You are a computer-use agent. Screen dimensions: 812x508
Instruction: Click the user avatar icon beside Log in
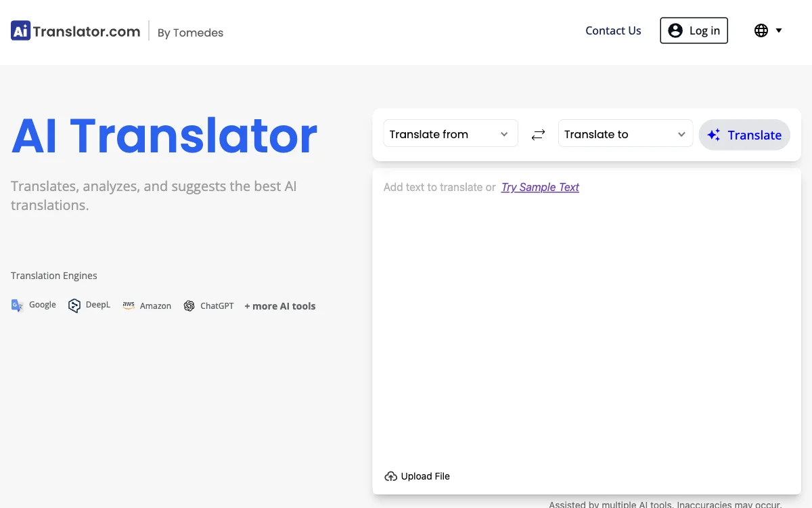pos(675,30)
